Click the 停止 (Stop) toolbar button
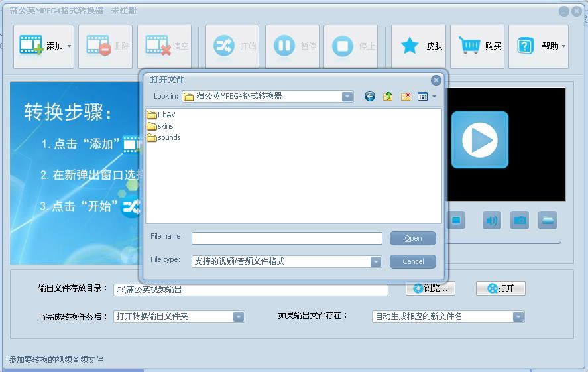The height and width of the screenshot is (372, 588). [351, 46]
